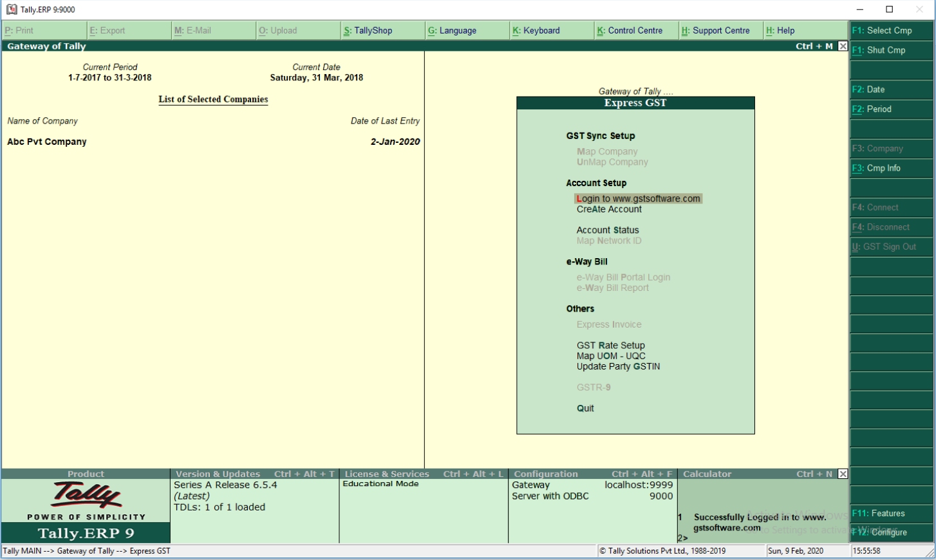This screenshot has width=936, height=560.
Task: Click the Upload toolbar button
Action: pyautogui.click(x=298, y=30)
